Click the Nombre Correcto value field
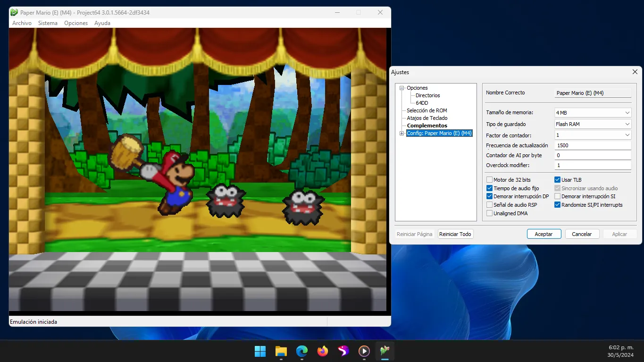This screenshot has width=644, height=362. [x=593, y=93]
